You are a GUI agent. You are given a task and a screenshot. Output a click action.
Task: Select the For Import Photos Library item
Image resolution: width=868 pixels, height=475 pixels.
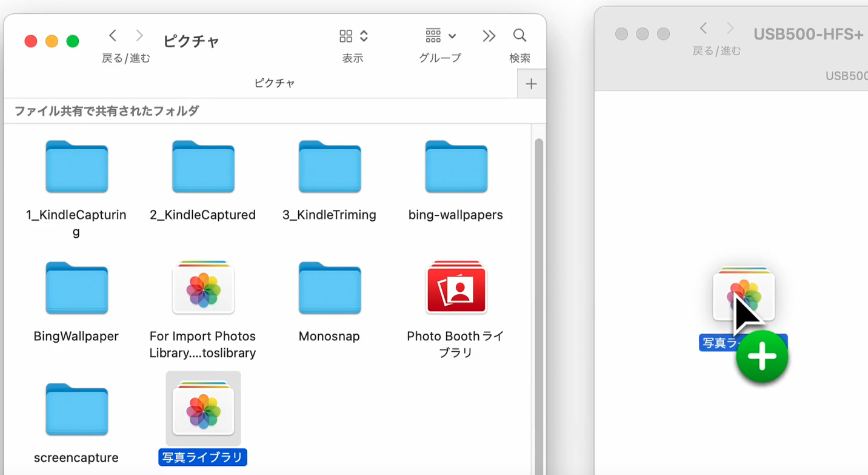[x=202, y=288]
